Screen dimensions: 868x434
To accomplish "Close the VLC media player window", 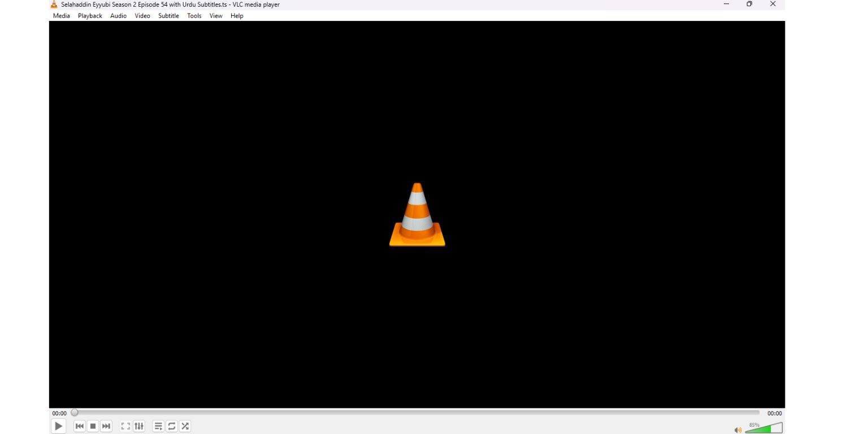I will [x=773, y=5].
